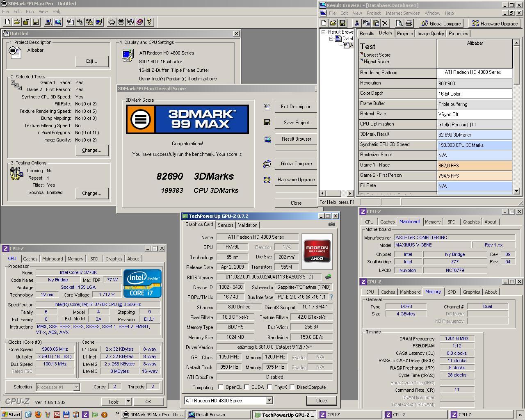Click GPU-Z BIOS save chip icon
This screenshot has height=420, width=525.
point(328,277)
